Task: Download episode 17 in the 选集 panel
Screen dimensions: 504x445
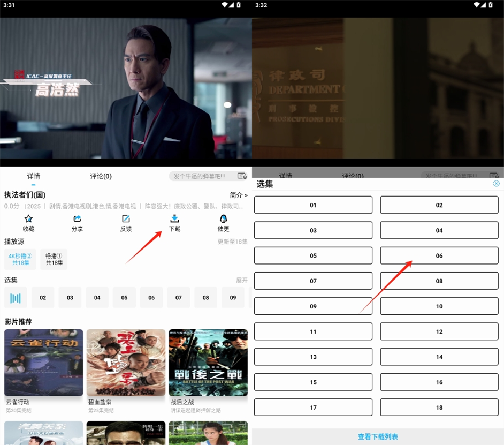Action: (314, 408)
